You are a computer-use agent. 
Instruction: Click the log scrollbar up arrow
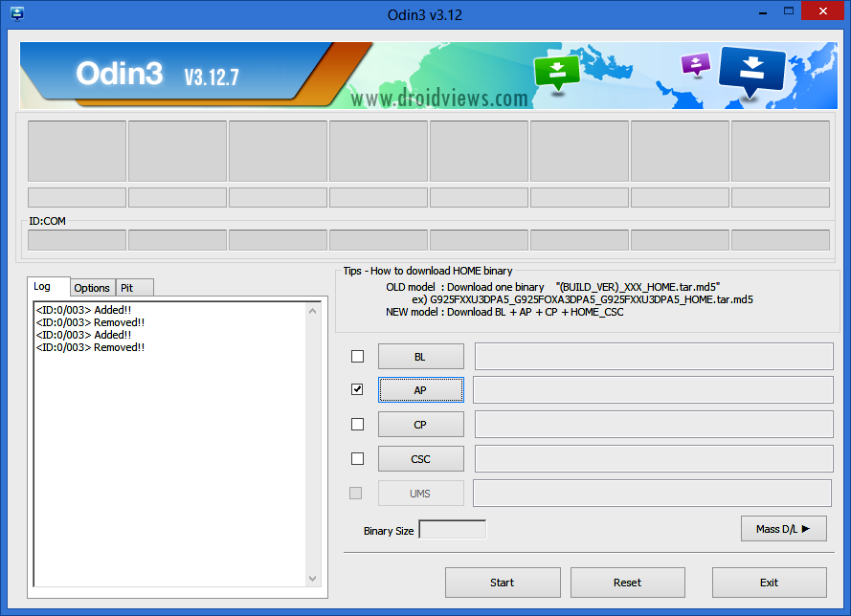tap(313, 311)
